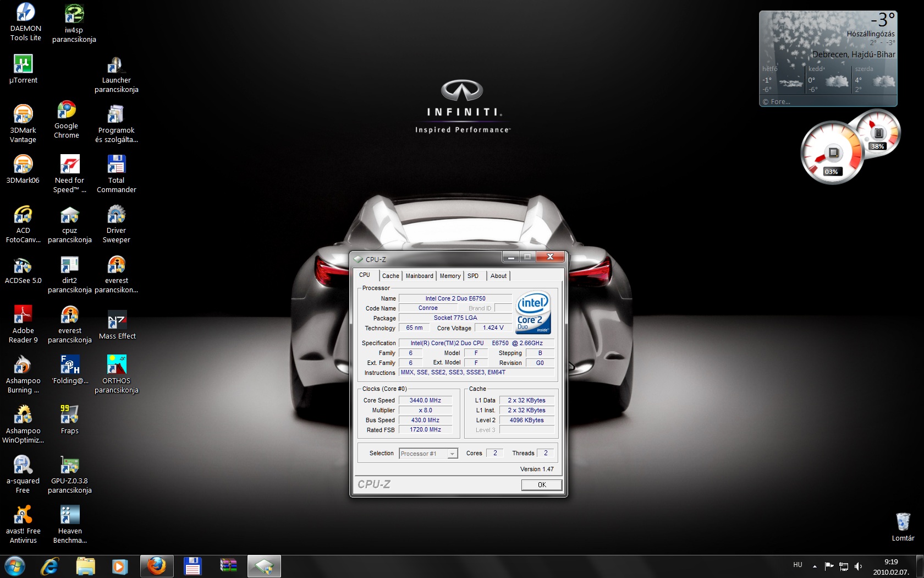The width and height of the screenshot is (924, 578).
Task: Select the Ashampoo WinOptimizer icon
Action: [23, 424]
